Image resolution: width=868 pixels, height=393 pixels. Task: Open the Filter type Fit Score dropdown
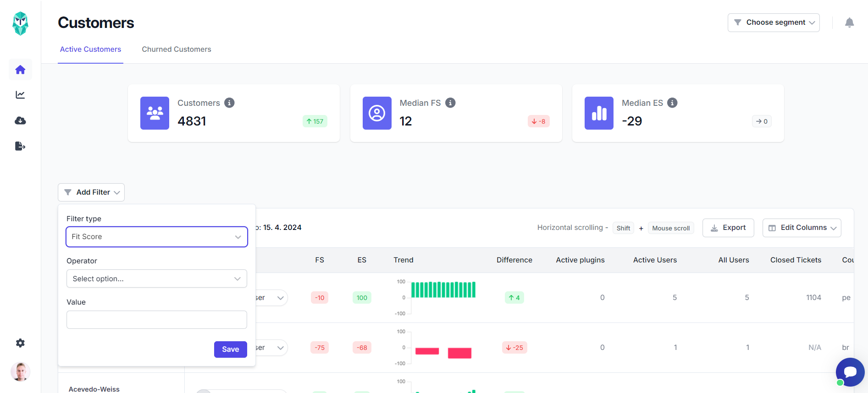tap(157, 237)
